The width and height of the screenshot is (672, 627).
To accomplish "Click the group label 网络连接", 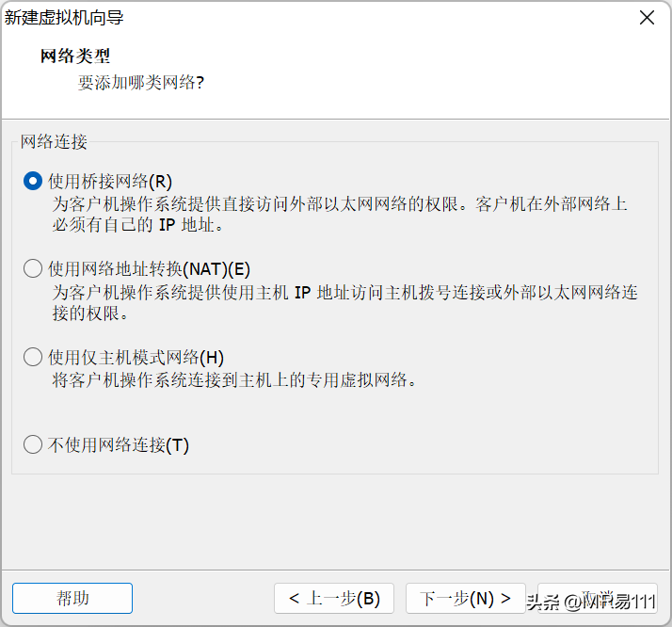I will 54,141.
